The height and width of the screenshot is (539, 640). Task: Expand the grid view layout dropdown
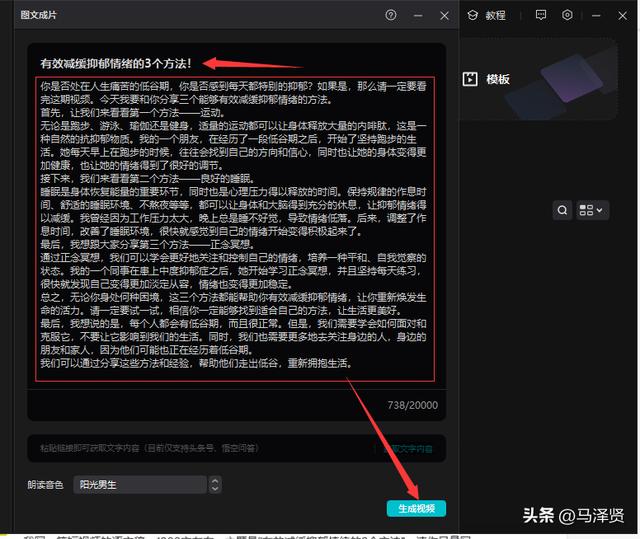click(x=592, y=210)
